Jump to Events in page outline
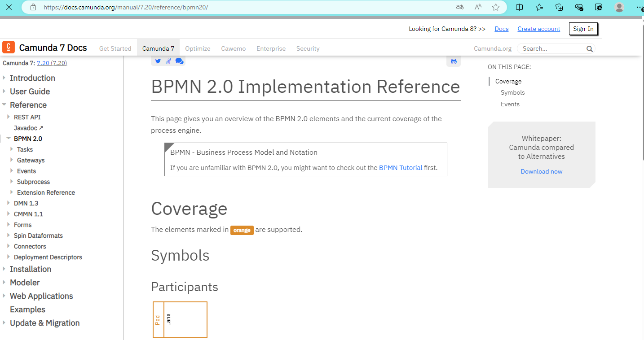The width and height of the screenshot is (644, 340). pos(510,104)
